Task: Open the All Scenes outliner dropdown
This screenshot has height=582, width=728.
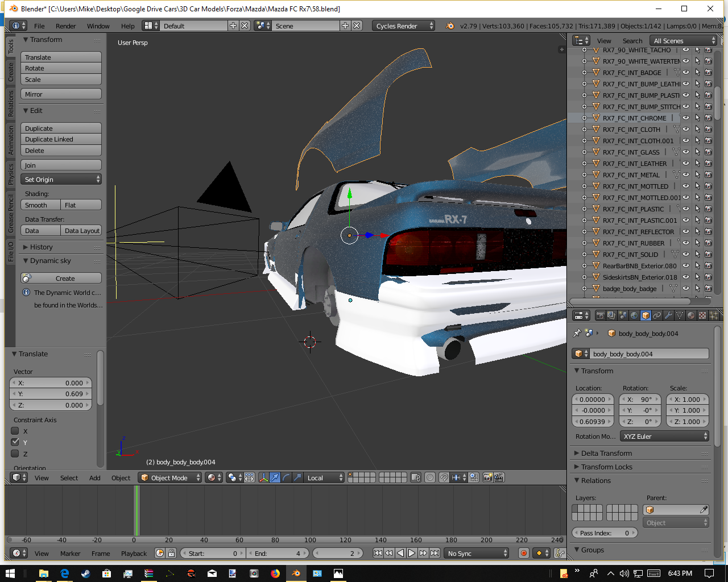Action: (683, 40)
